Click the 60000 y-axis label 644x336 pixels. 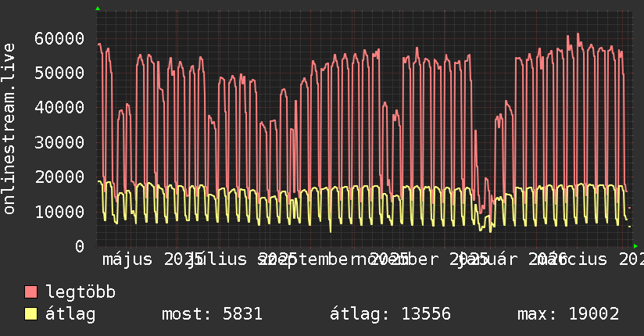(59, 38)
